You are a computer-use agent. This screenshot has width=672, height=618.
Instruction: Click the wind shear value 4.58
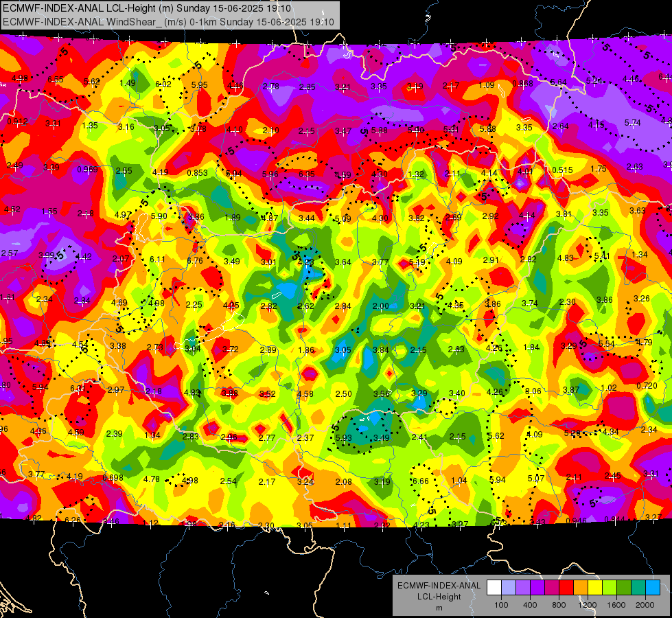pyautogui.click(x=305, y=393)
